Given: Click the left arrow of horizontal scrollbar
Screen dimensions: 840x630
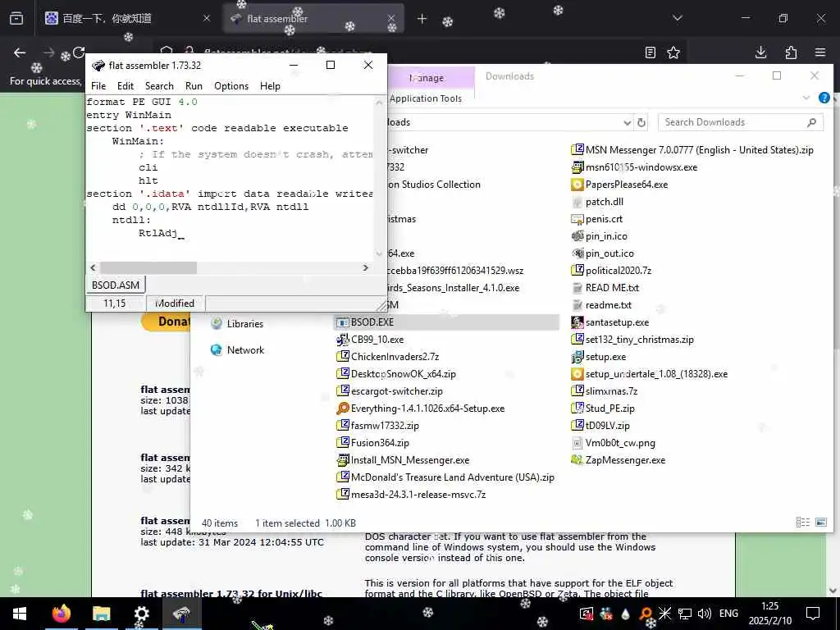Looking at the screenshot, I should point(94,267).
